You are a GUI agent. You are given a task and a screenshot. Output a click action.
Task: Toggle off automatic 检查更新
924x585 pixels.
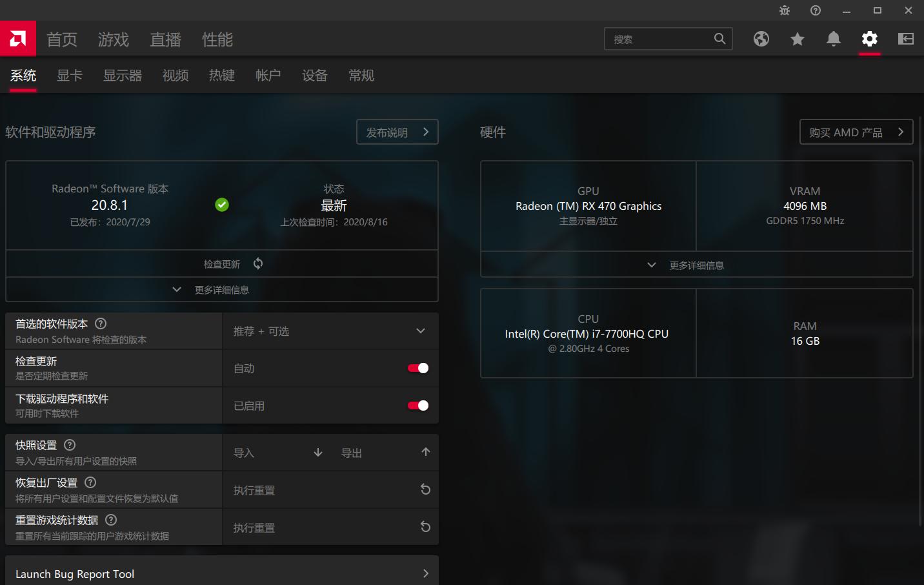pyautogui.click(x=417, y=367)
